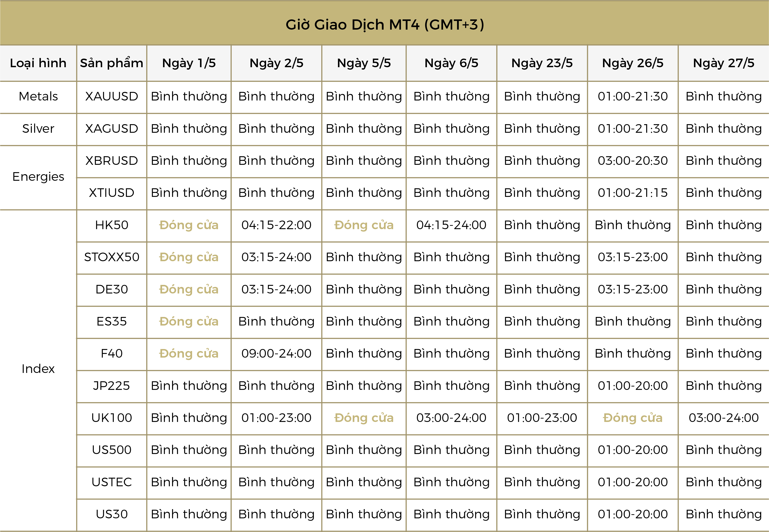This screenshot has height=532, width=769.
Task: Click HK50 "Đóng cửa" on 5/5
Action: [x=364, y=225]
